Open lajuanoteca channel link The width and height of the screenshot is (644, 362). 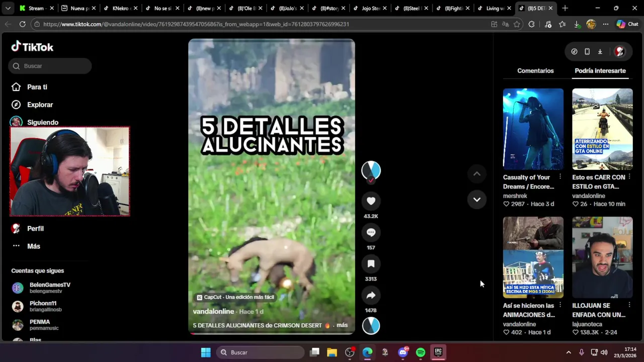pos(587,324)
